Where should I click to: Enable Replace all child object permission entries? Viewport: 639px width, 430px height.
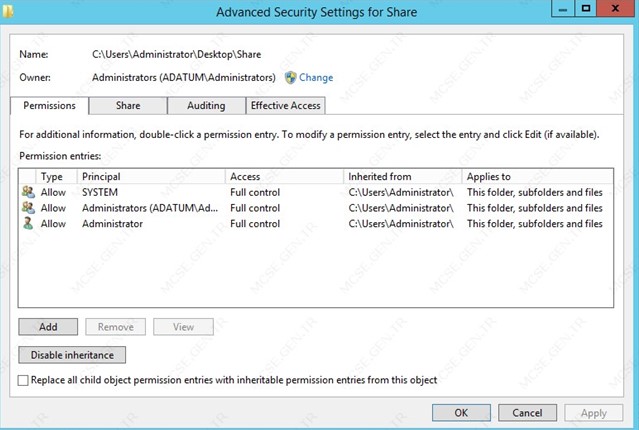(x=23, y=380)
